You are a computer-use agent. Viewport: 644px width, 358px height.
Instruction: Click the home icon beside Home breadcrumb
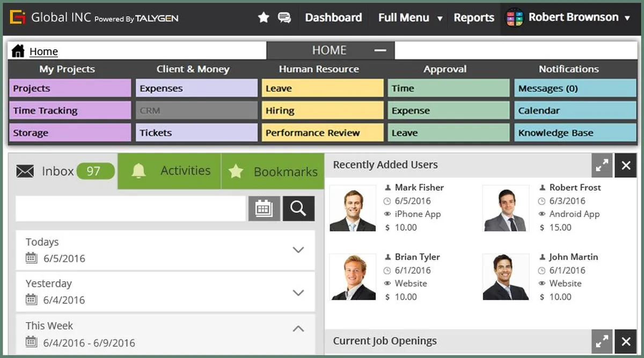click(18, 51)
